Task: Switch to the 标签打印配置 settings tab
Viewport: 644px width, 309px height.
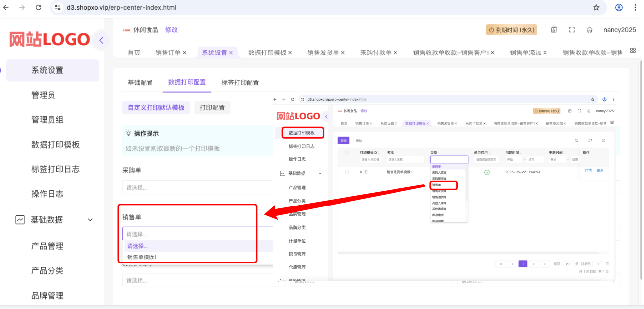Action: pyautogui.click(x=240, y=82)
